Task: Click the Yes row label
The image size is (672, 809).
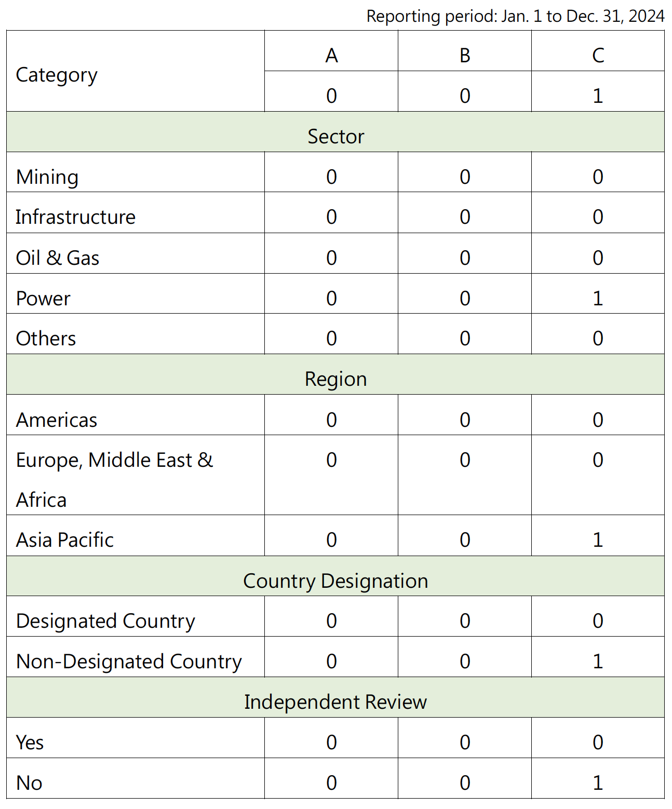Action: tap(30, 742)
